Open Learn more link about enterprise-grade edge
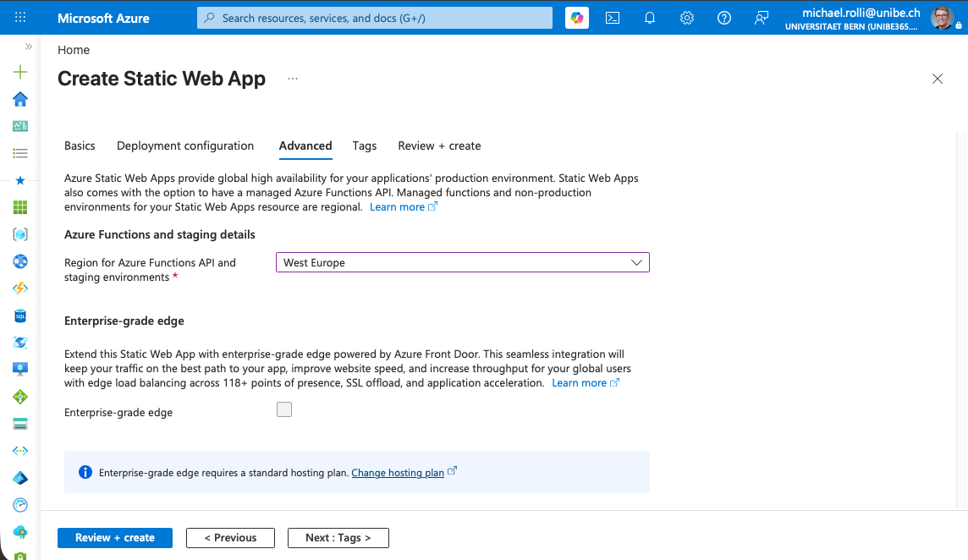Image resolution: width=968 pixels, height=560 pixels. click(x=586, y=383)
